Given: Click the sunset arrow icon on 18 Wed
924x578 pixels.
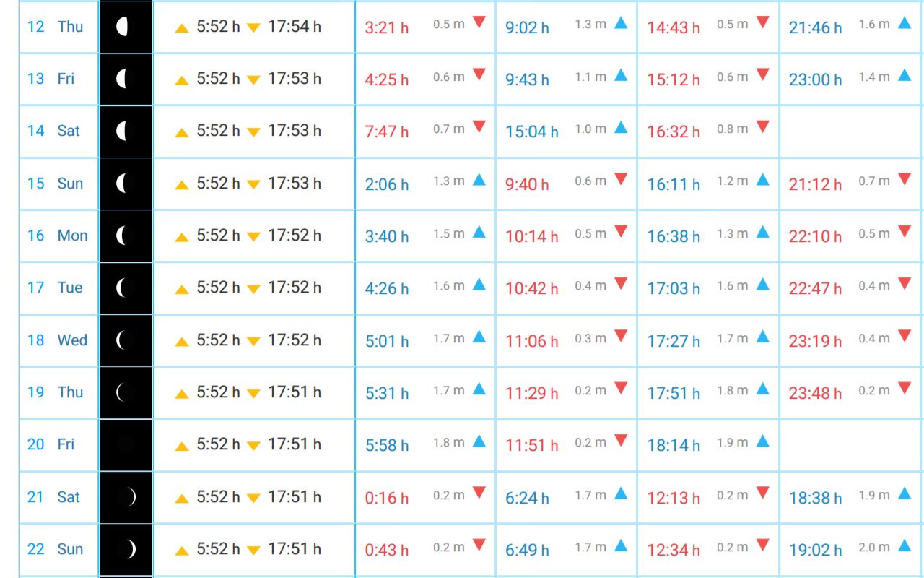Looking at the screenshot, I should click(253, 342).
